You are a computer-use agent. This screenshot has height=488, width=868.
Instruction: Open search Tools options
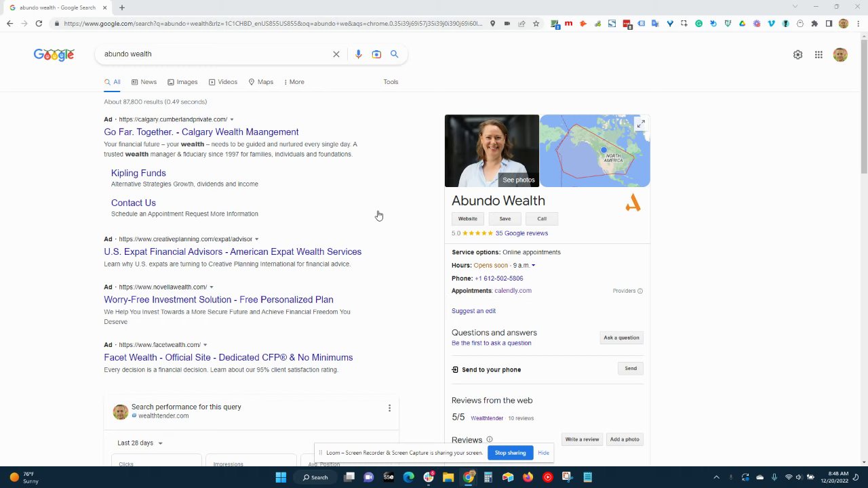[x=391, y=82]
